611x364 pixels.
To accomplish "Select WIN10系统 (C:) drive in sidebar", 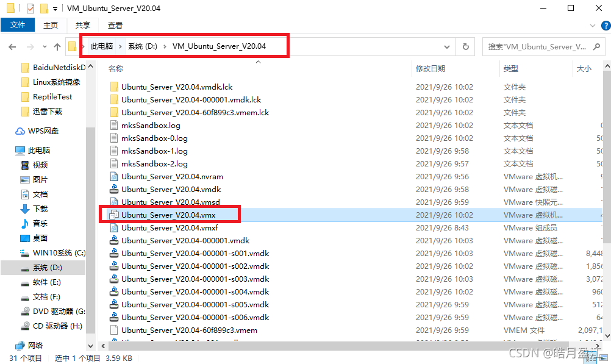I will [52, 253].
